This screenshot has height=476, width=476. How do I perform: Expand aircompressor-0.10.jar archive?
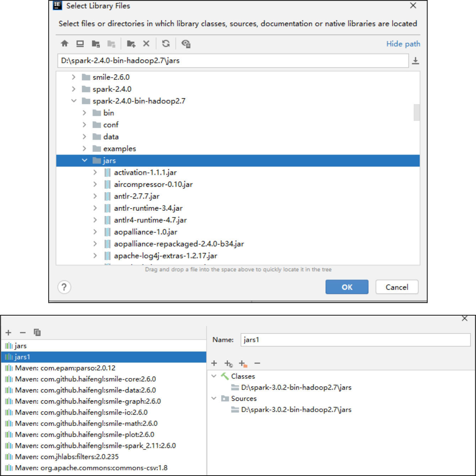coord(95,184)
